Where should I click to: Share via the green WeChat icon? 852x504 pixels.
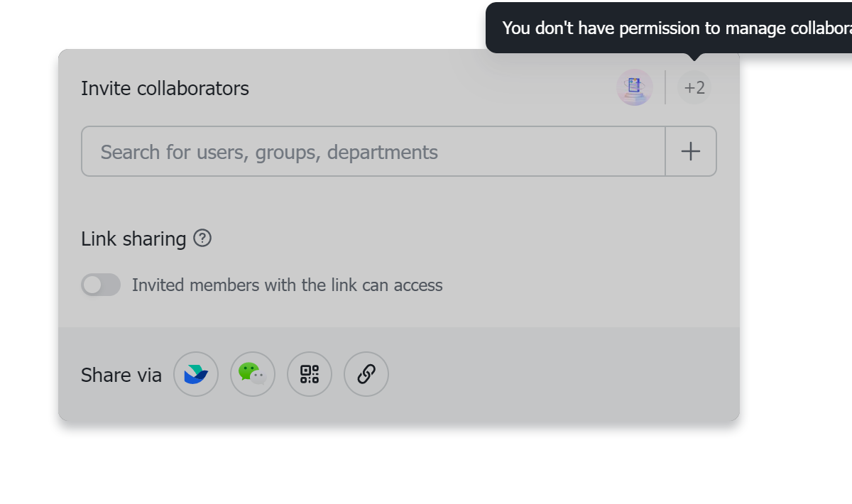253,374
